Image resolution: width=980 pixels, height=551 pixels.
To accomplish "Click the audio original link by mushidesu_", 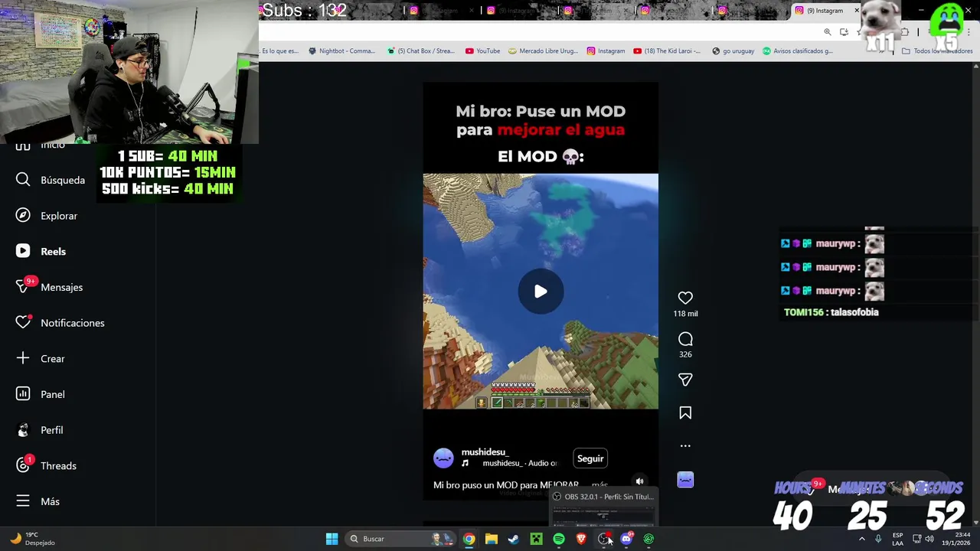I will [x=520, y=463].
